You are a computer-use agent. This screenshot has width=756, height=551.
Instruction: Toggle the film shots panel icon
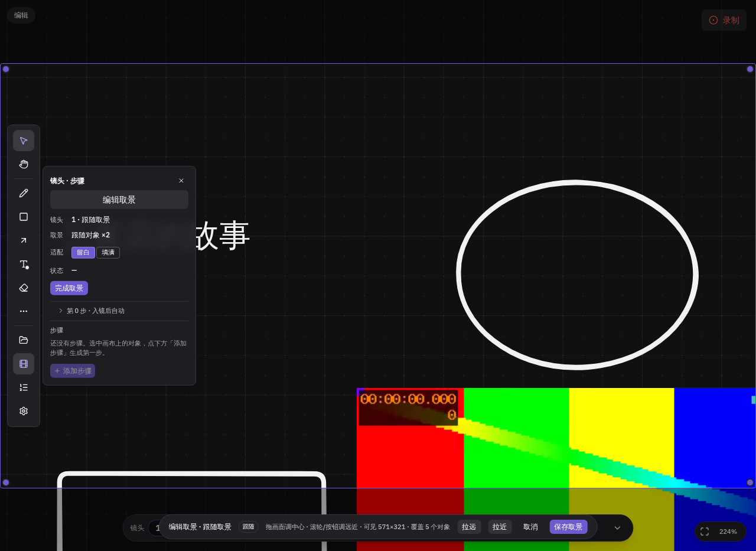pos(24,364)
